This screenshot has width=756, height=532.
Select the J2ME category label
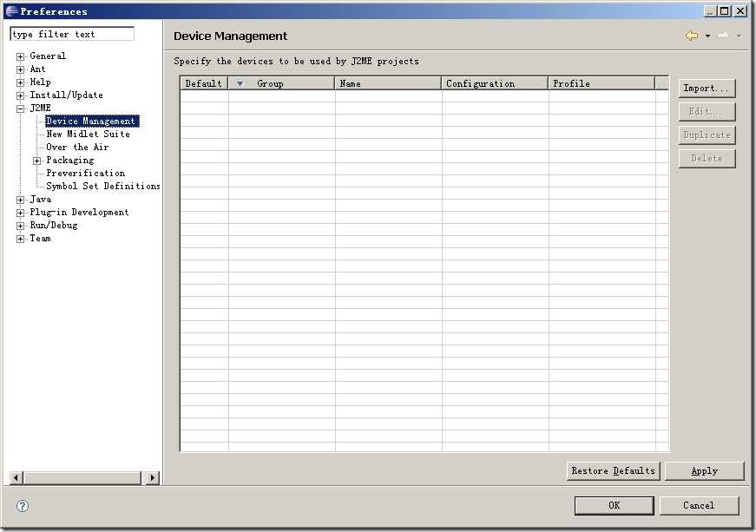point(40,108)
